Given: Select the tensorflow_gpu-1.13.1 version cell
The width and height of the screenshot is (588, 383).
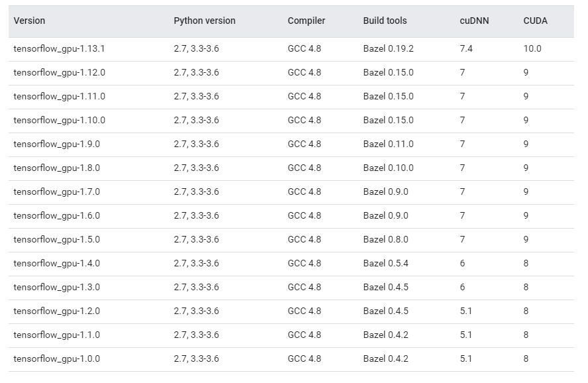Looking at the screenshot, I should [x=59, y=49].
